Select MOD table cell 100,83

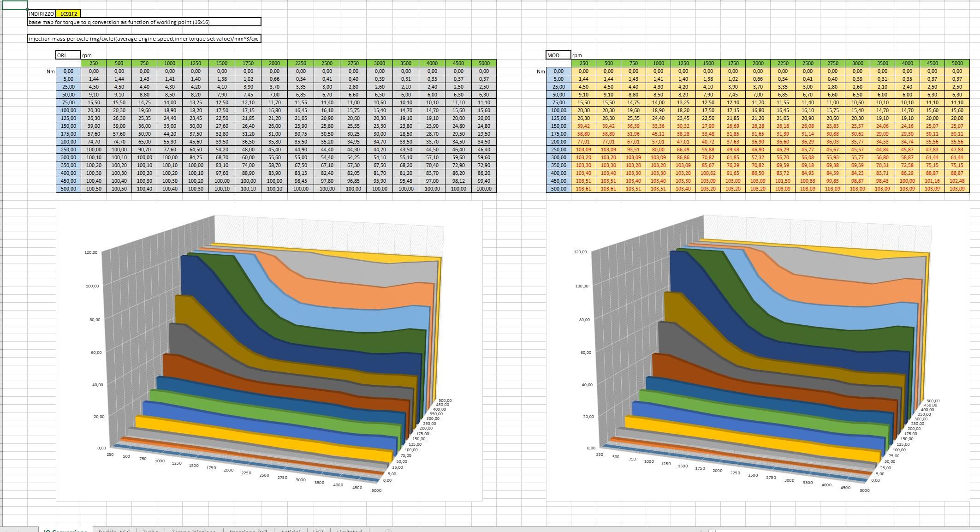[808, 181]
